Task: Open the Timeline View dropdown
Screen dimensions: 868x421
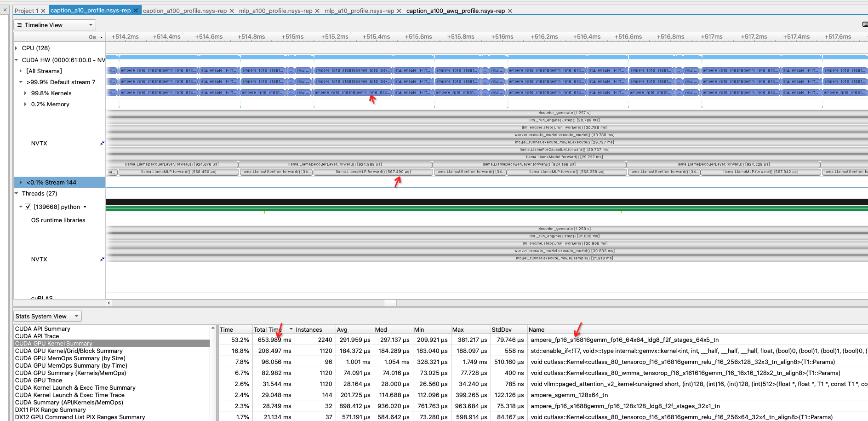Action: (x=55, y=25)
